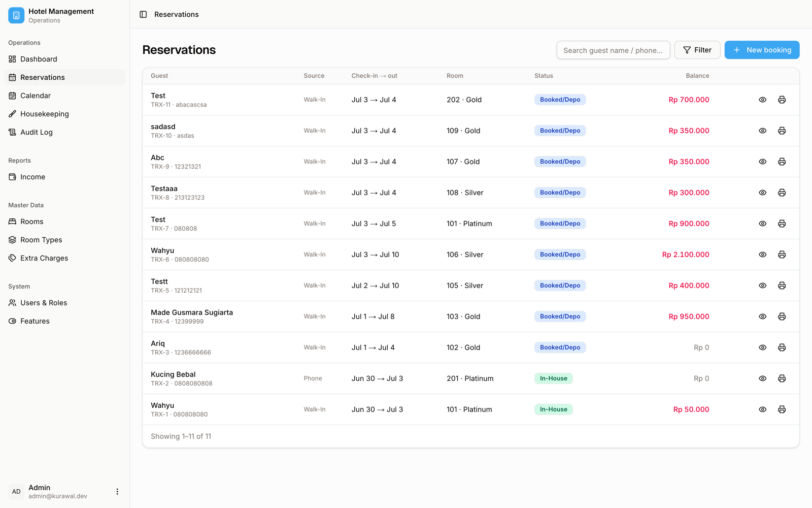Print the Kucing Bebal reservation

click(x=782, y=378)
